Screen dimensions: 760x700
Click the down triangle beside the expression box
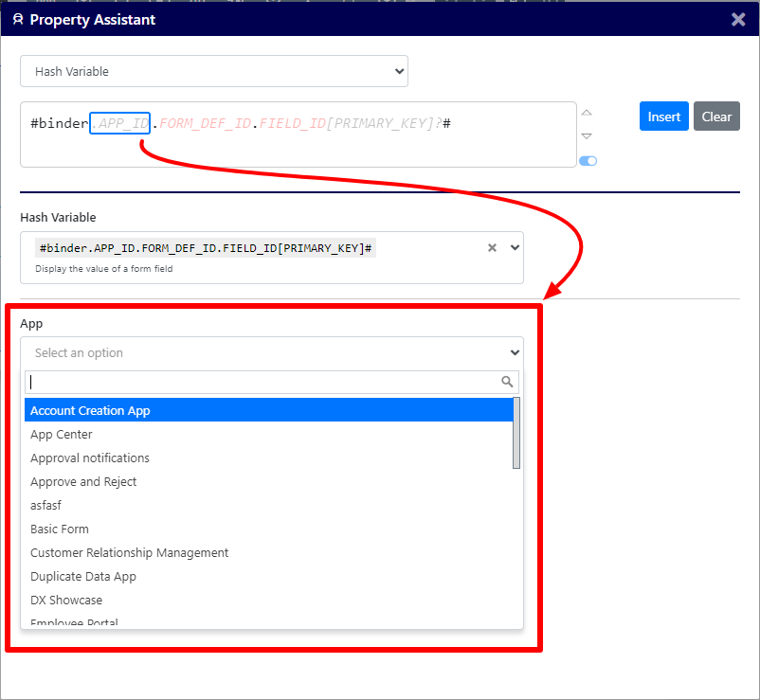[x=587, y=136]
